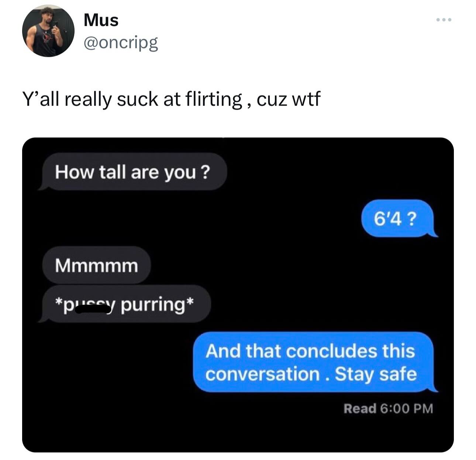Open Mus's profile picture avatar
This screenshot has width=476, height=460.
48,31
